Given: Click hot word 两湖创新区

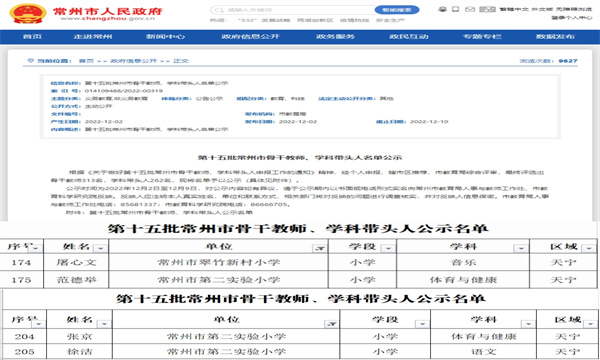Looking at the screenshot, I should click(315, 20).
